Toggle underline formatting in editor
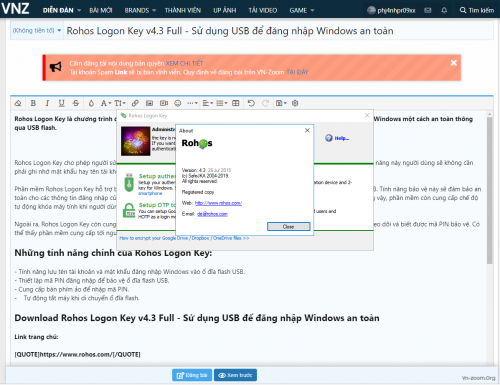Screen dimensions: 500x385 coord(61,103)
